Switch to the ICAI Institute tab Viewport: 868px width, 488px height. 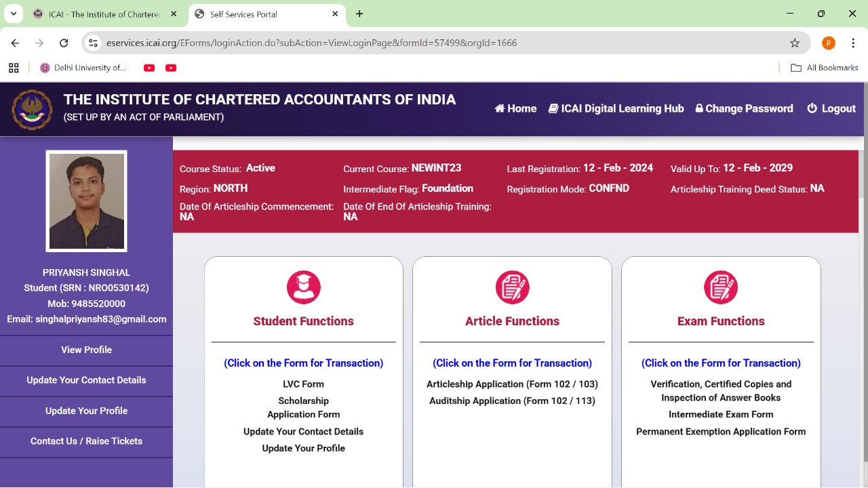[x=105, y=14]
